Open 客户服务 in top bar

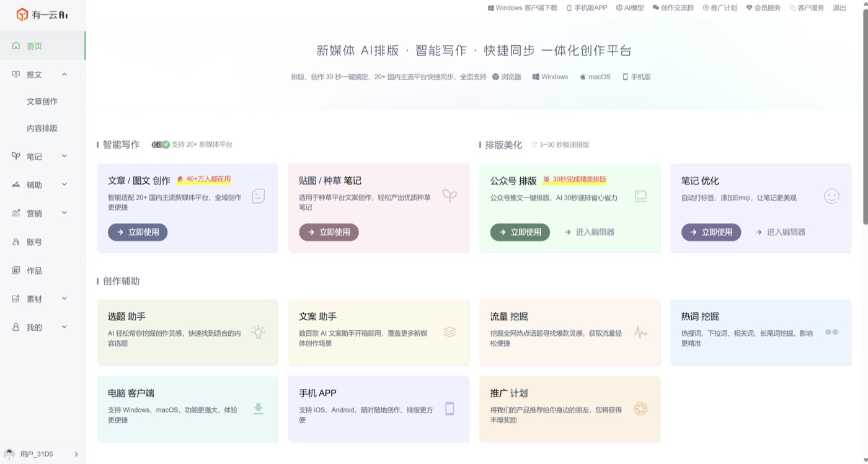pos(807,8)
